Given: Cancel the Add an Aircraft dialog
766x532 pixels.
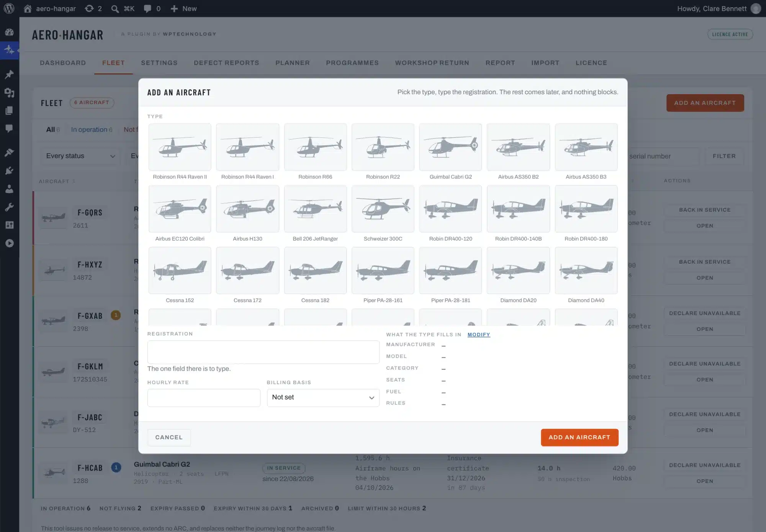Looking at the screenshot, I should [x=169, y=437].
